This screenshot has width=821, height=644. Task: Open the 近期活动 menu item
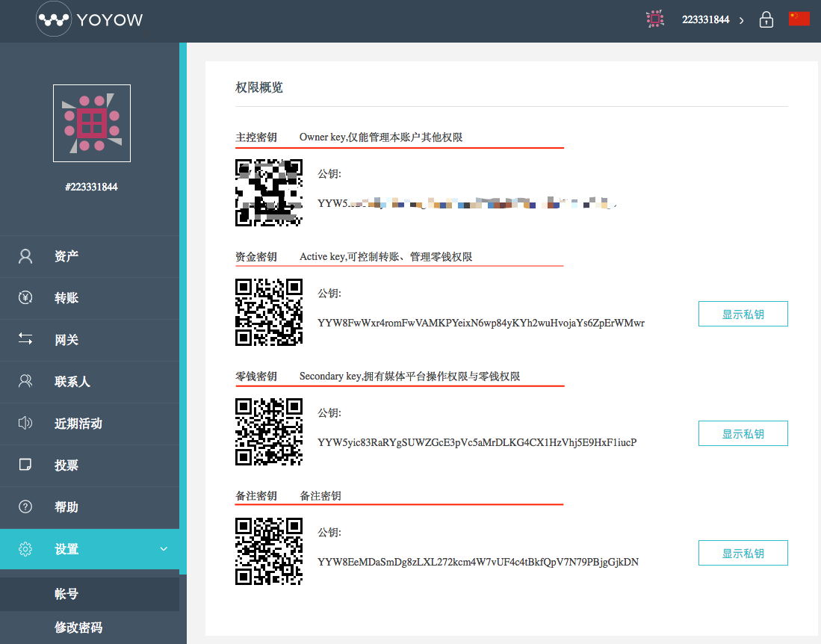pos(90,424)
